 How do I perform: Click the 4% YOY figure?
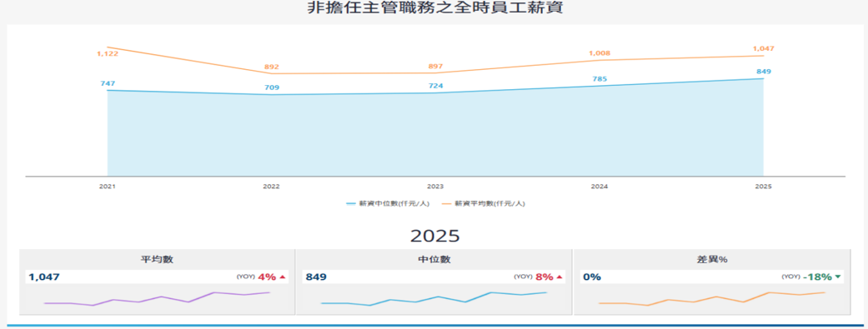pyautogui.click(x=267, y=277)
